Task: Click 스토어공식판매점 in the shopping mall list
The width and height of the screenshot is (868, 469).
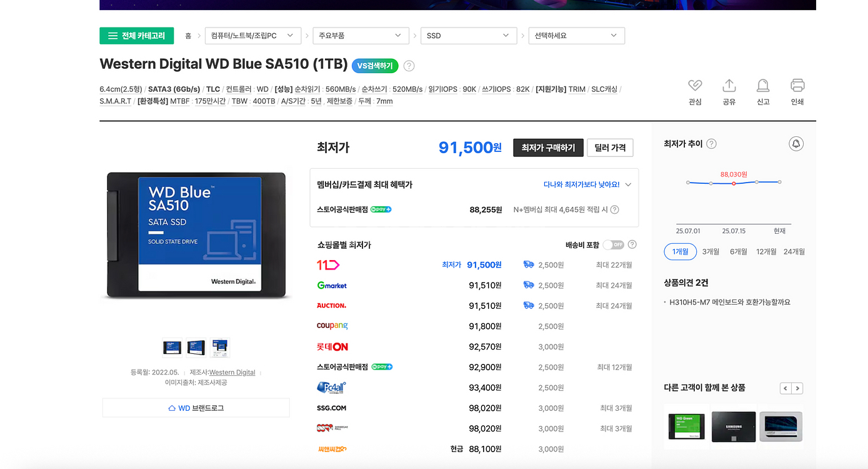Action: coord(342,367)
